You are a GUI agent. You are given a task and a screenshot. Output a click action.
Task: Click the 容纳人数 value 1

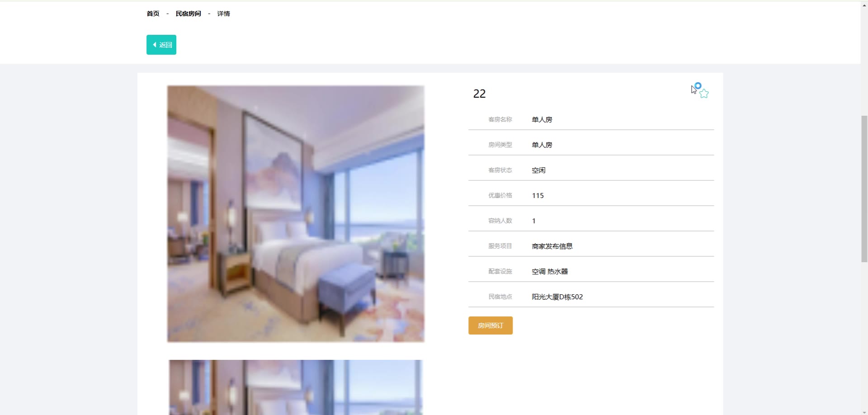coord(534,221)
